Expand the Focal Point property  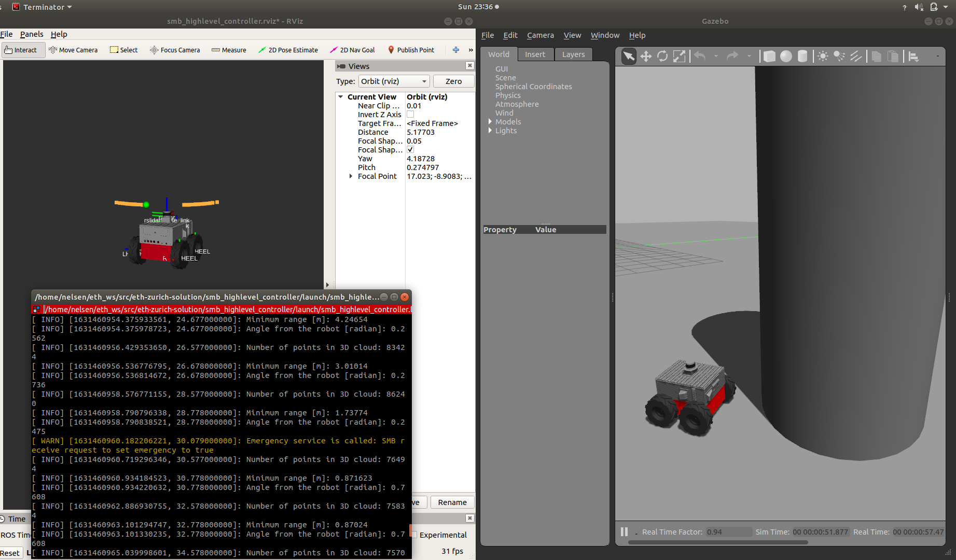(x=351, y=176)
